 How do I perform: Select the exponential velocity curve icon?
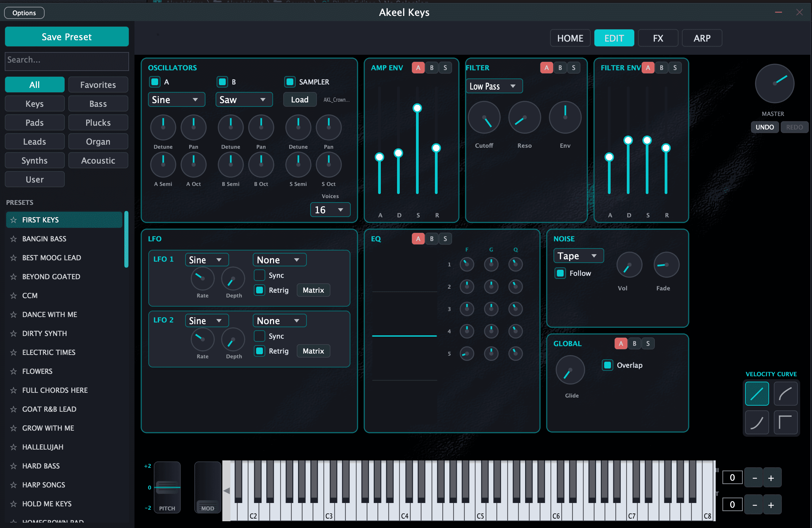[756, 422]
